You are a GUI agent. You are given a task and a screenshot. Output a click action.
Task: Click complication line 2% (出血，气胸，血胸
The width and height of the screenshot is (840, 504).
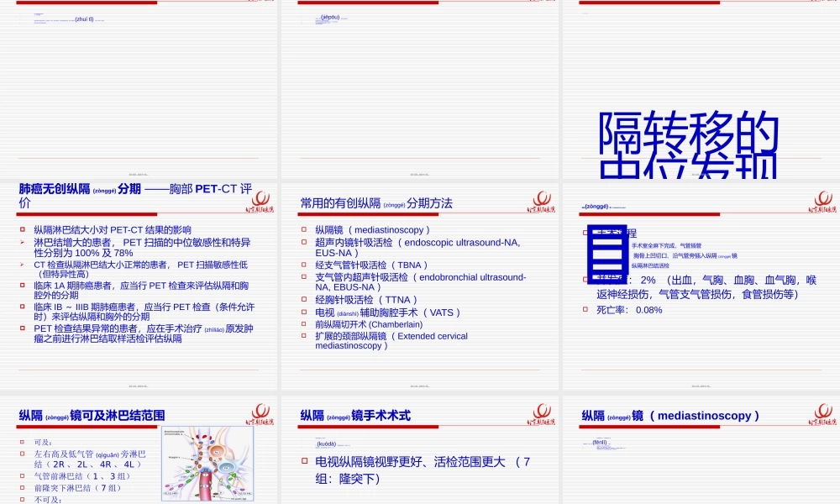click(x=706, y=287)
